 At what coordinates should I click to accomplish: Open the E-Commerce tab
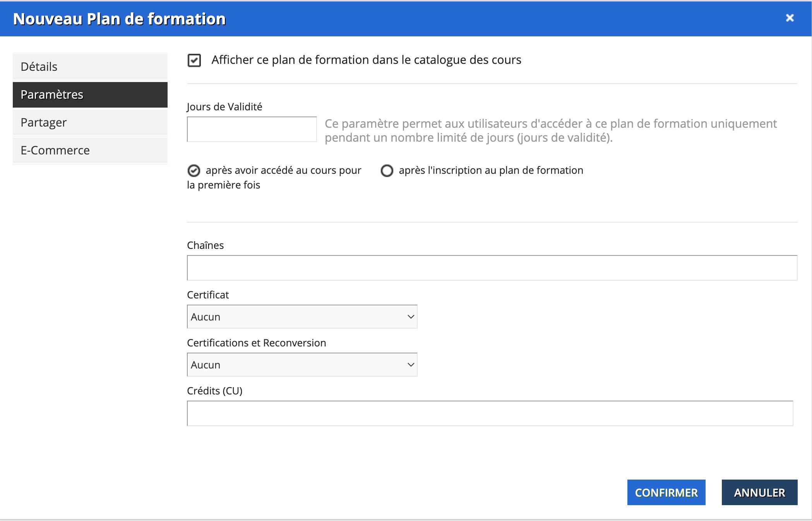tap(90, 150)
